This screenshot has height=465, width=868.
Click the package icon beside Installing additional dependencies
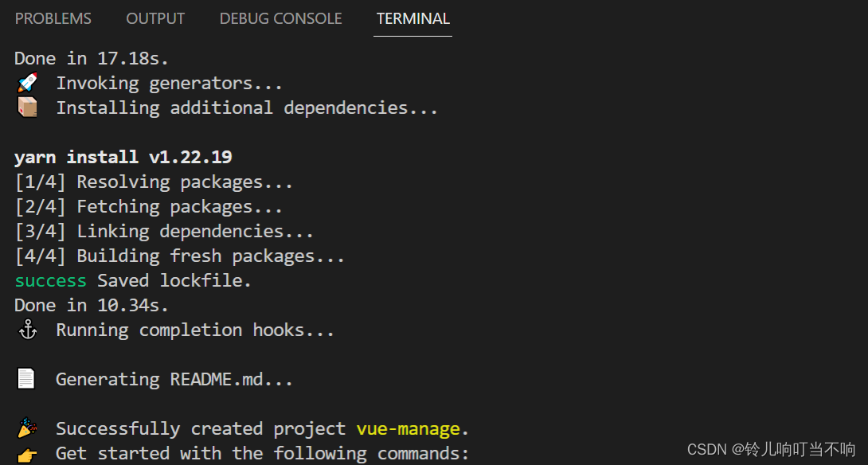pyautogui.click(x=26, y=107)
